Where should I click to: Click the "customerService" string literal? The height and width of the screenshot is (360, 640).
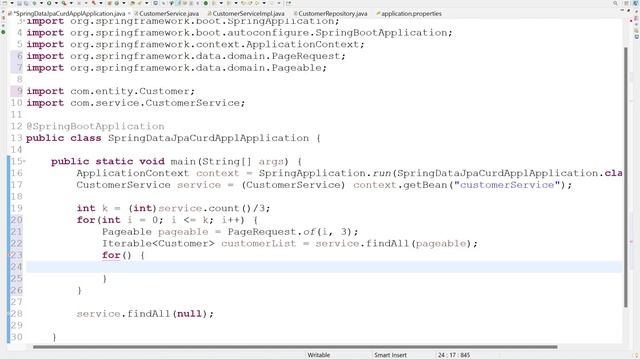pos(507,185)
